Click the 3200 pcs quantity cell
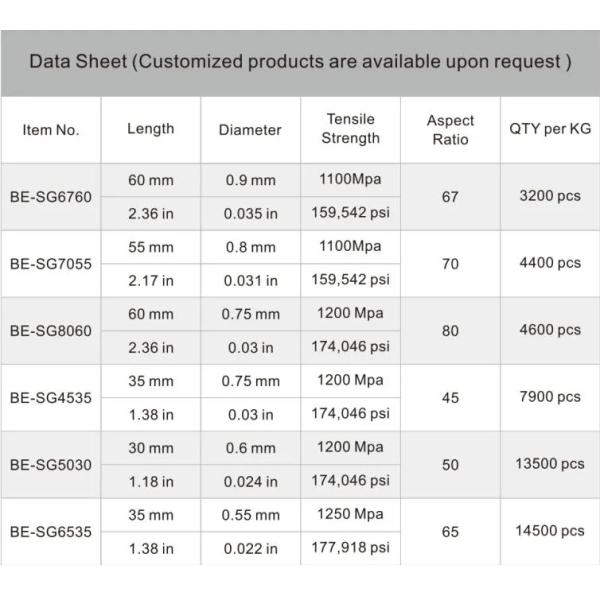600x600 pixels. pyautogui.click(x=550, y=197)
